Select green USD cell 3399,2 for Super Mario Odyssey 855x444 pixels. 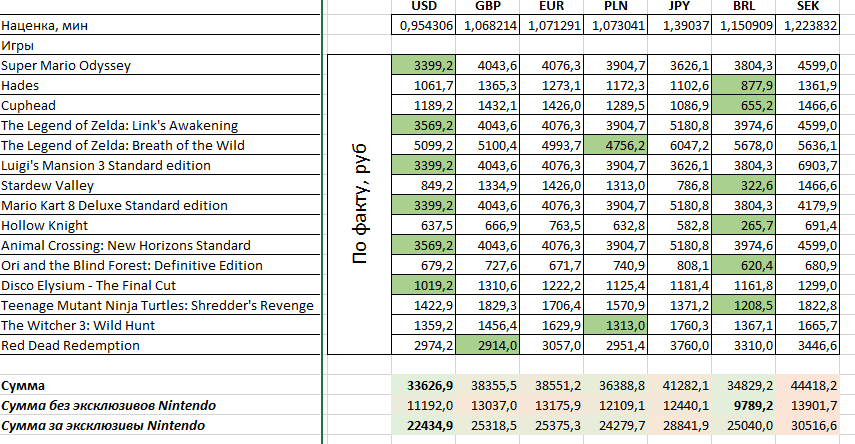424,65
